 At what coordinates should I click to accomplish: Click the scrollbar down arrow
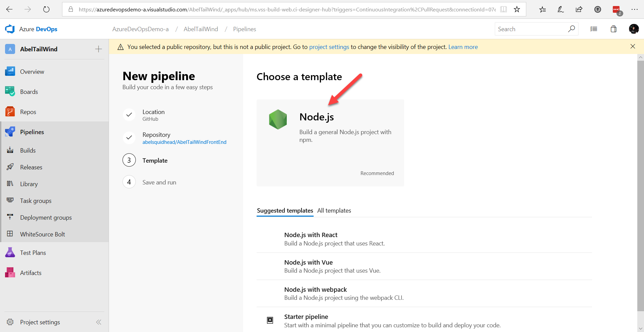coord(640,329)
